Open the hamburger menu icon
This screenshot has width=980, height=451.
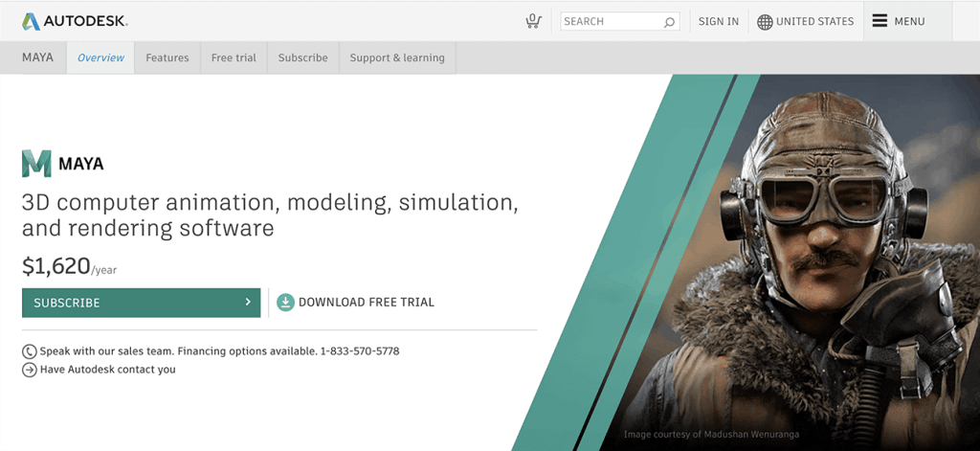(x=880, y=21)
